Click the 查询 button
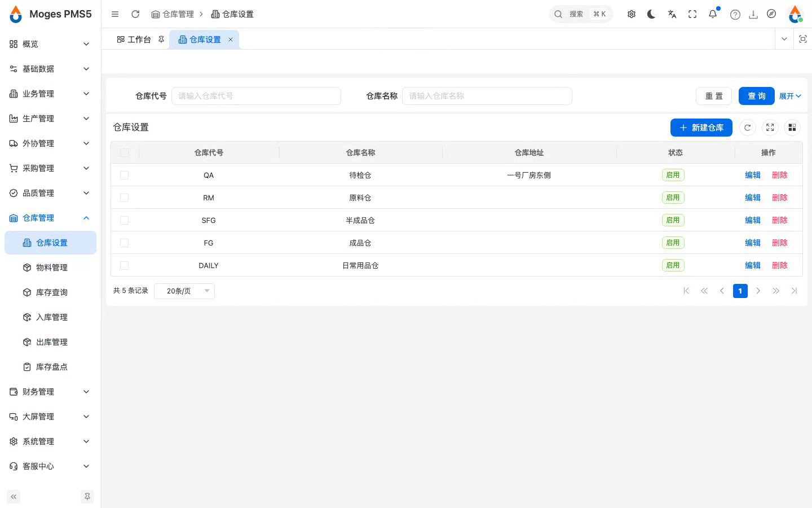The height and width of the screenshot is (508, 812). pos(756,96)
